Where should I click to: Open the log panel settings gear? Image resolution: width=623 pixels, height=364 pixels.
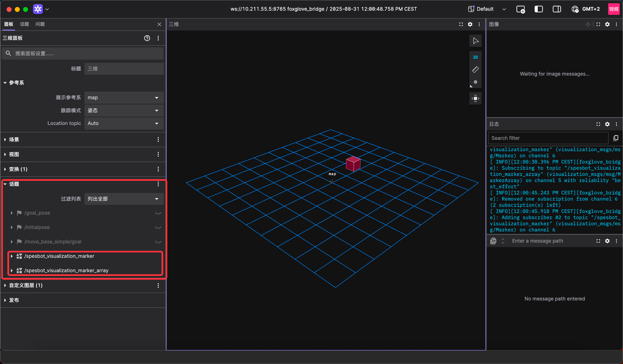607,124
